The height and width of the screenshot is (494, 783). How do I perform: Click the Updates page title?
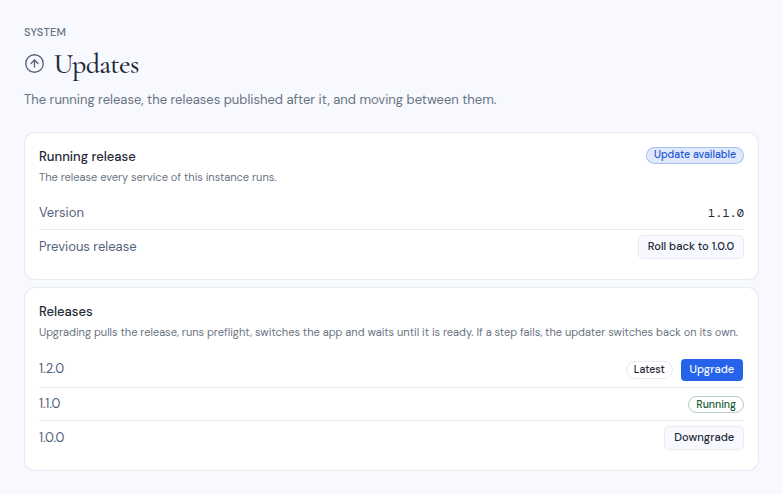click(x=96, y=65)
